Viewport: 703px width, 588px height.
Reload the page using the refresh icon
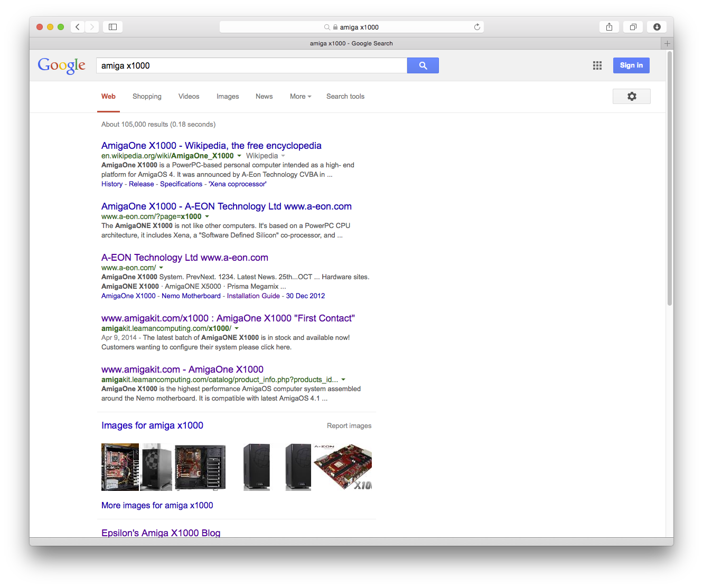(477, 27)
